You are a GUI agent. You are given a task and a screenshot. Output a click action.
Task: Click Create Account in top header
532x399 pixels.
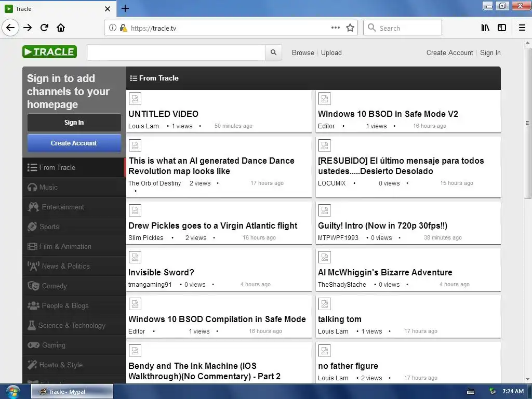click(449, 52)
